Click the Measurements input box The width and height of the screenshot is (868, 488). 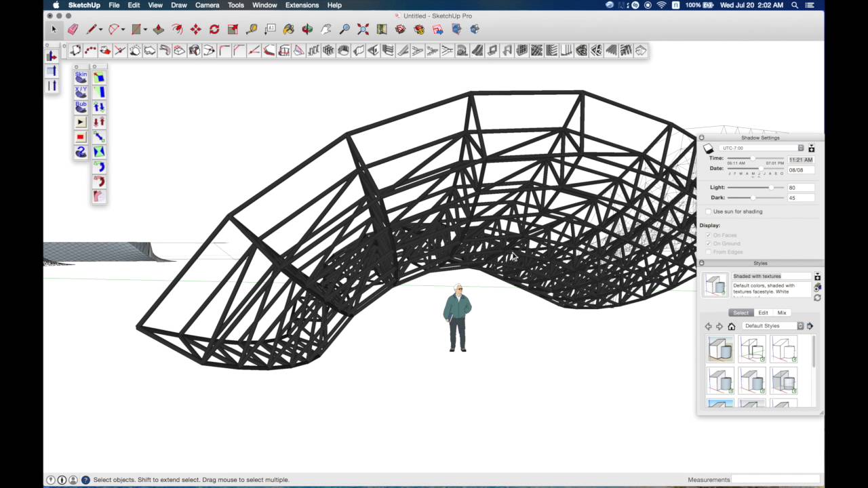point(777,480)
